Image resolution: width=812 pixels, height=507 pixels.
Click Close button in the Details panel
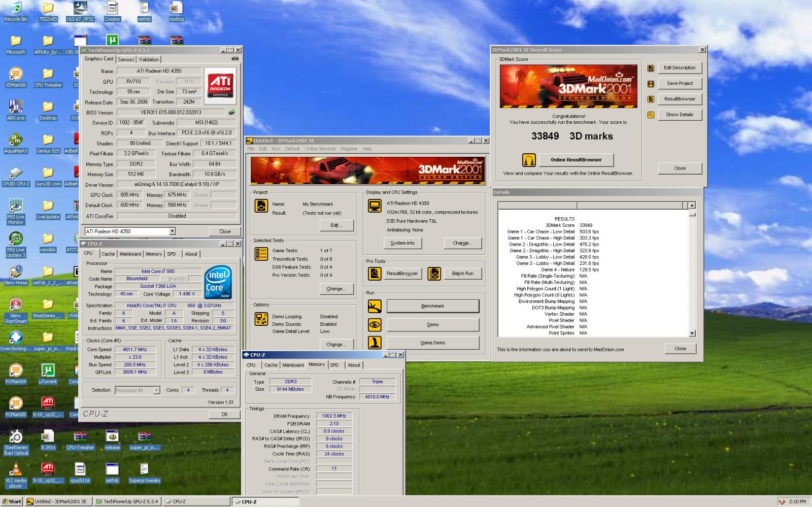[680, 349]
